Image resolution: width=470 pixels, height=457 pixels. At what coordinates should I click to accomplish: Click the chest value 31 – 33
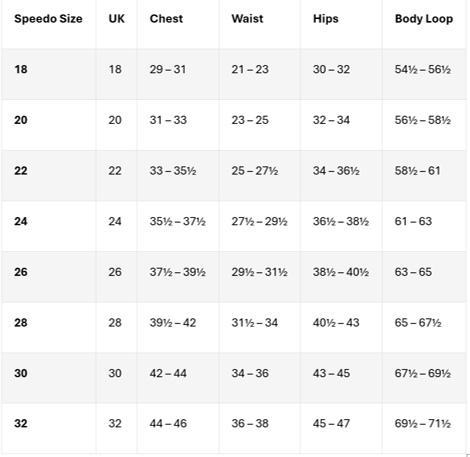(168, 120)
